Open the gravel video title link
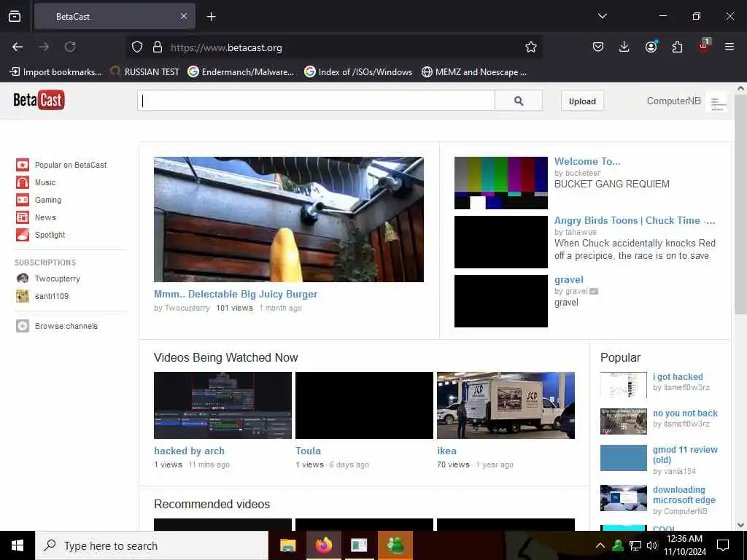 pos(569,279)
